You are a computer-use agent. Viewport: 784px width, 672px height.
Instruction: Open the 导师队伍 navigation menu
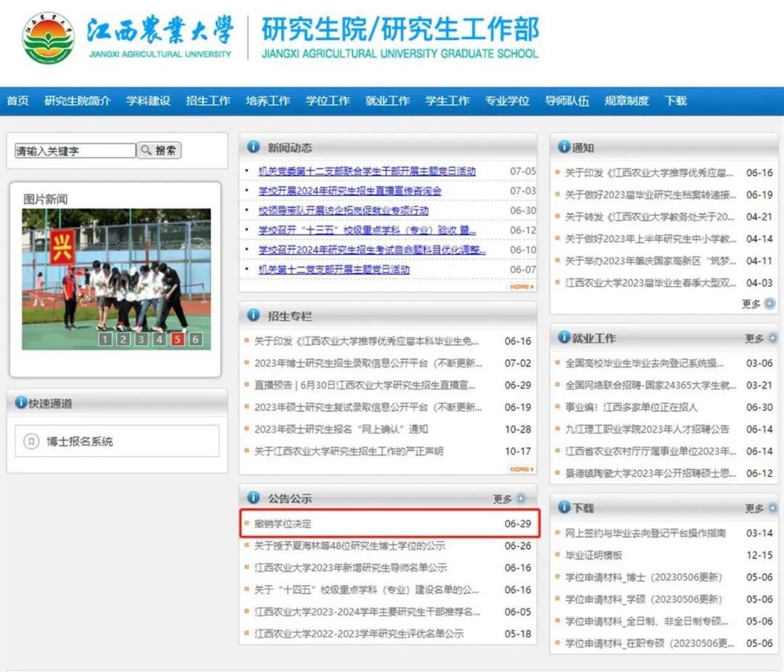[x=567, y=101]
